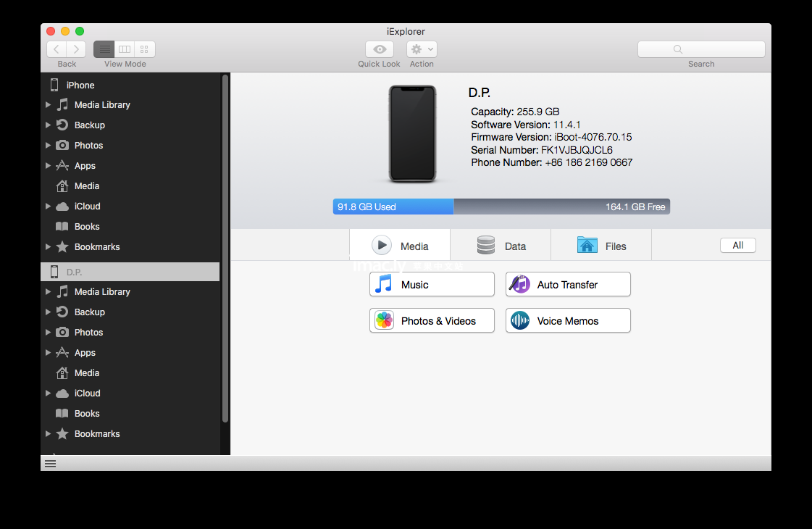Click the Apps icon under iPhone
The height and width of the screenshot is (529, 812).
click(62, 166)
